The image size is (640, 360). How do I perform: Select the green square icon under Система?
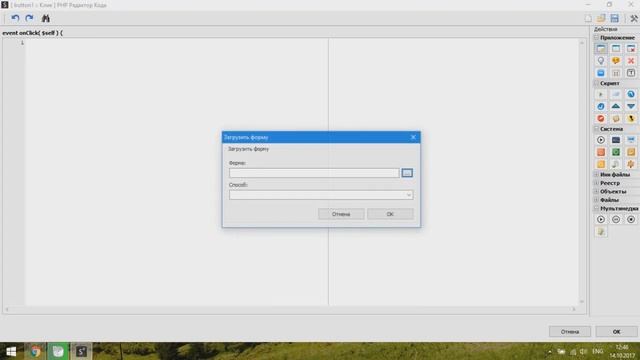point(616,152)
